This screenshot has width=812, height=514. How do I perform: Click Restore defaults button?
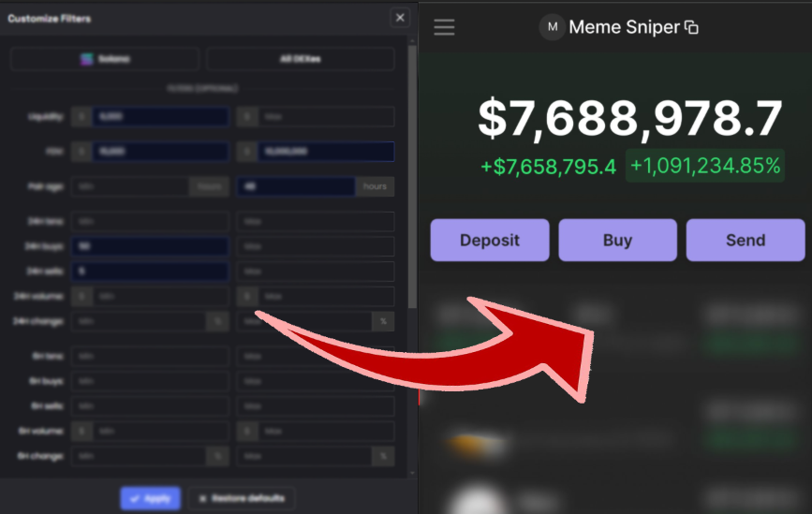pyautogui.click(x=242, y=498)
